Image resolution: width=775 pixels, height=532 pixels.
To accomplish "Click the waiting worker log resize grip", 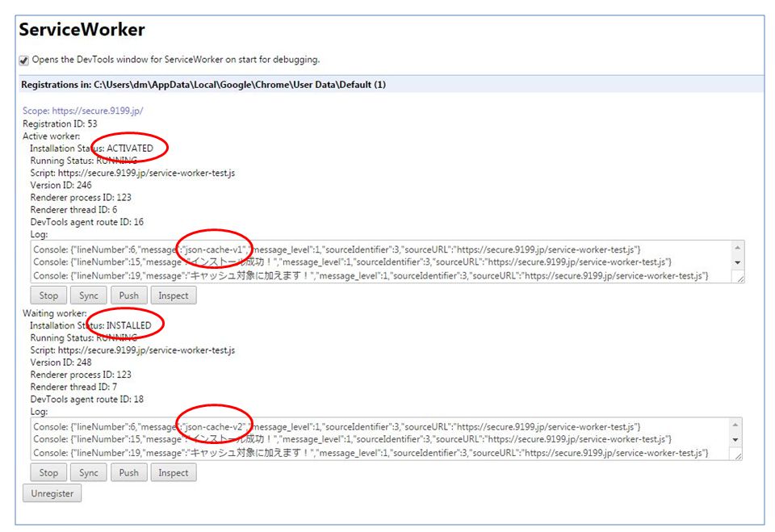I will pos(738,456).
